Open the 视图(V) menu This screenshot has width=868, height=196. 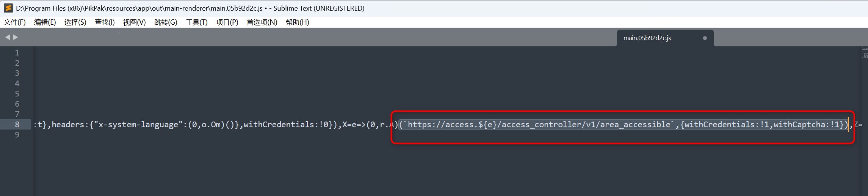pyautogui.click(x=135, y=22)
